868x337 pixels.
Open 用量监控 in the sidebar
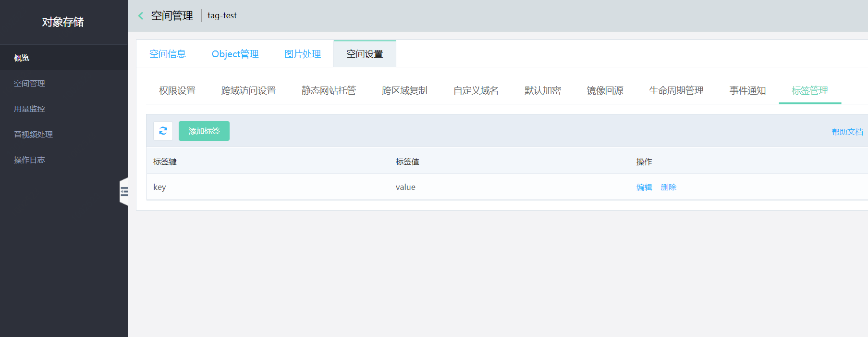(64, 109)
